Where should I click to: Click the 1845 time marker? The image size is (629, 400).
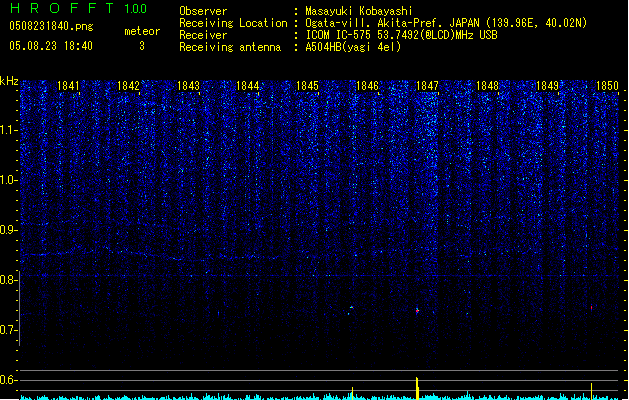coord(307,86)
